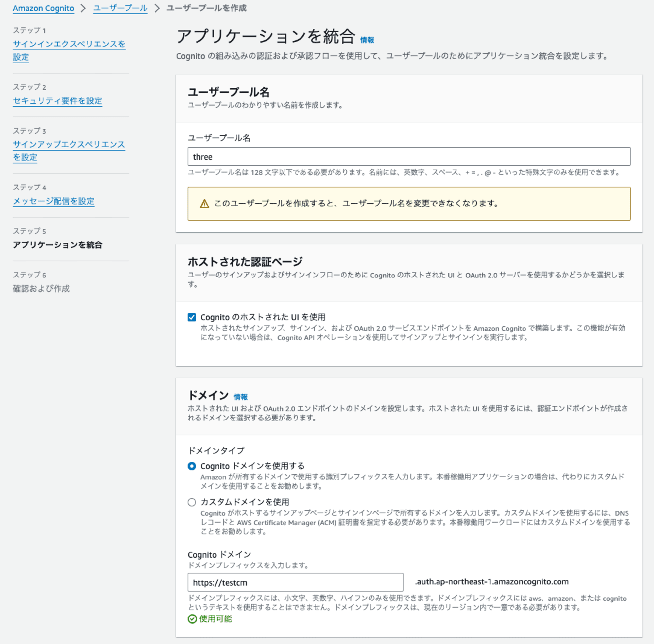Image resolution: width=654 pixels, height=644 pixels.
Task: Click the green 使用可能 checkmark icon
Action: pos(192,619)
